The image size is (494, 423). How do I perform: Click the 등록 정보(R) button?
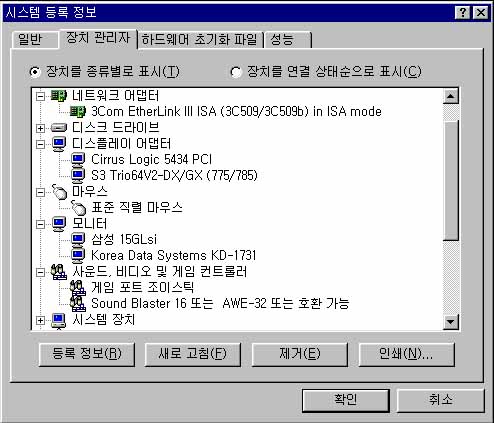click(87, 354)
